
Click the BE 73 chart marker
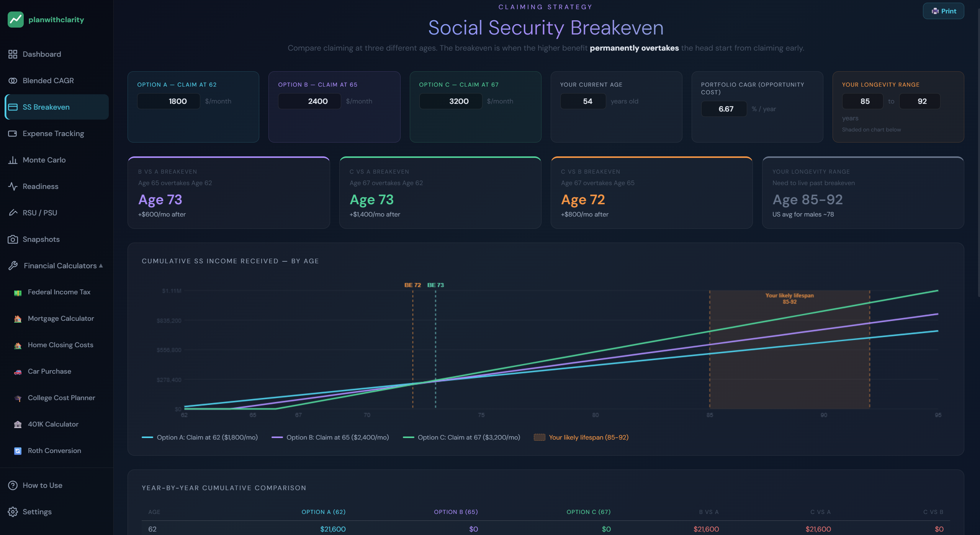coord(435,285)
